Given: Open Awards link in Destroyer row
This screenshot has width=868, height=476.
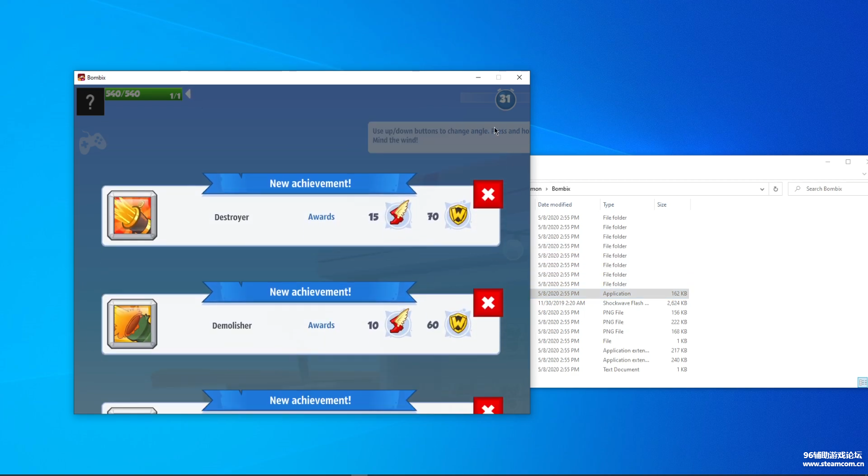Looking at the screenshot, I should (x=321, y=217).
